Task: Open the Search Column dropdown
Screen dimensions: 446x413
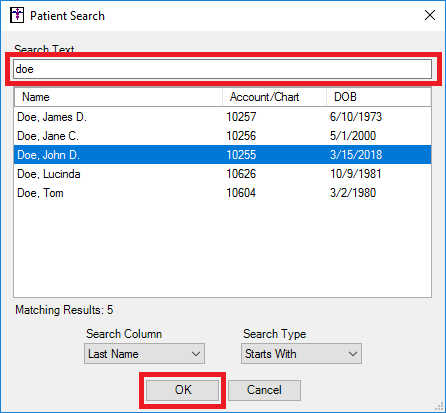Action: tap(144, 354)
